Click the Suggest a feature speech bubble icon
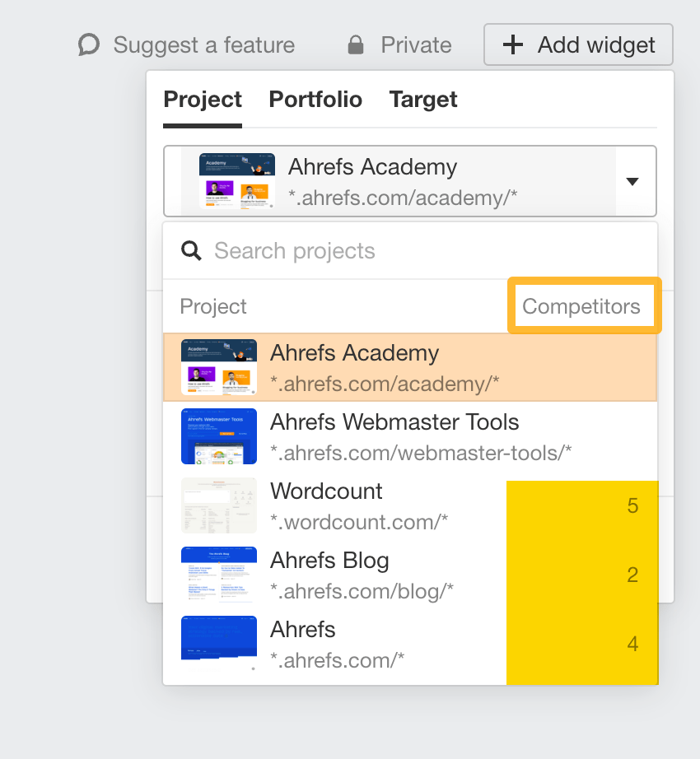The width and height of the screenshot is (700, 759). coord(89,44)
